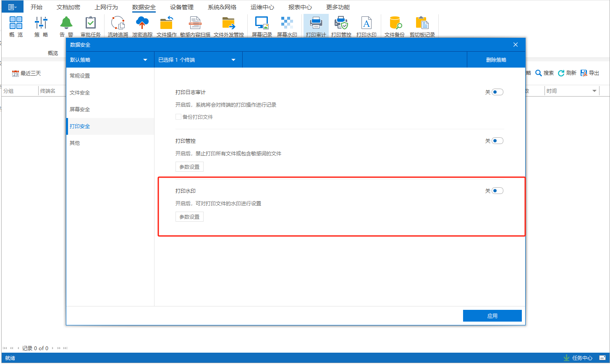Click the 应用 apply button
The height and width of the screenshot is (364, 610).
coord(492,316)
